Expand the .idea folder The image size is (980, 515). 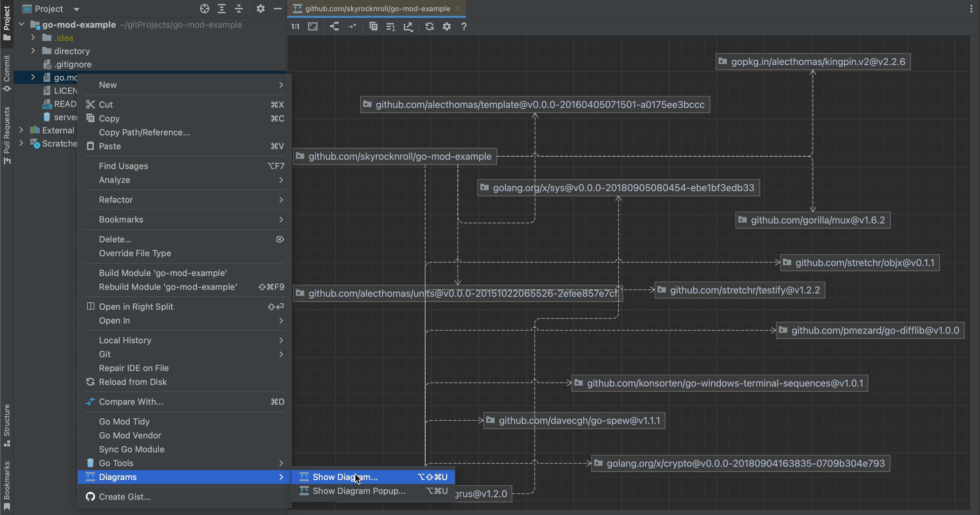coord(33,38)
